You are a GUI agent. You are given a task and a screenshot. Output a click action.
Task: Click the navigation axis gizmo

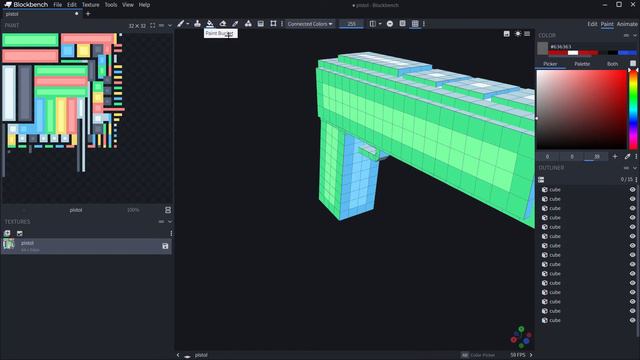point(521,337)
